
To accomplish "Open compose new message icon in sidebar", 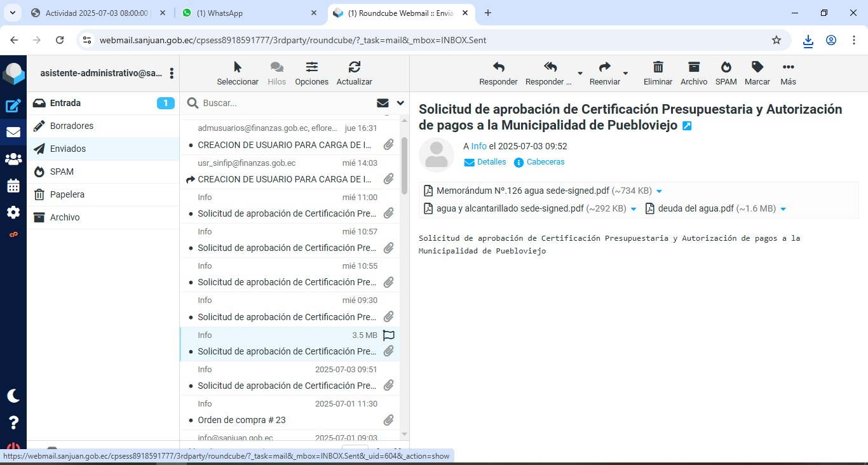I will [x=13, y=106].
